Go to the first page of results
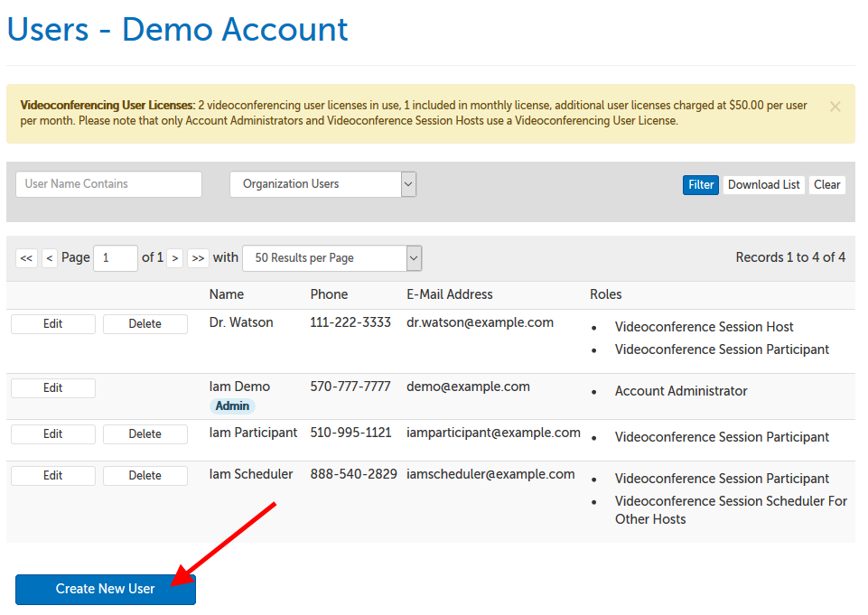 click(26, 258)
